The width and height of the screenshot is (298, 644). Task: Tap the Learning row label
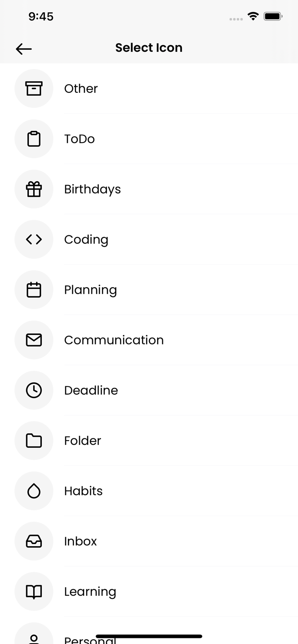pos(90,592)
